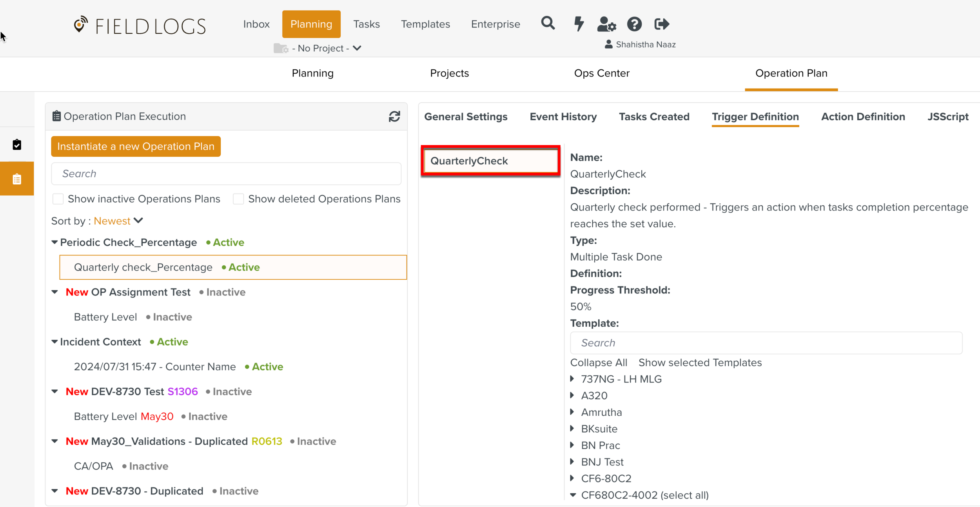Collapse the Periodic Check_Percentage plan group

(55, 243)
